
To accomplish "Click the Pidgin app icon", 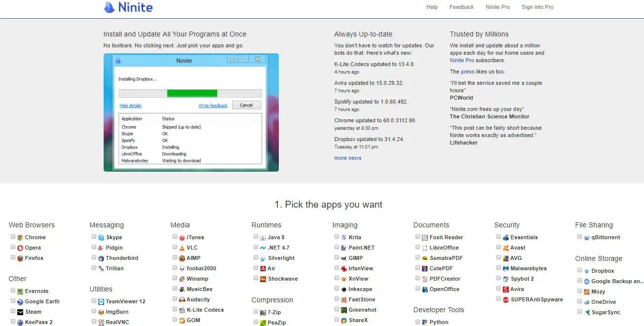I will click(101, 248).
